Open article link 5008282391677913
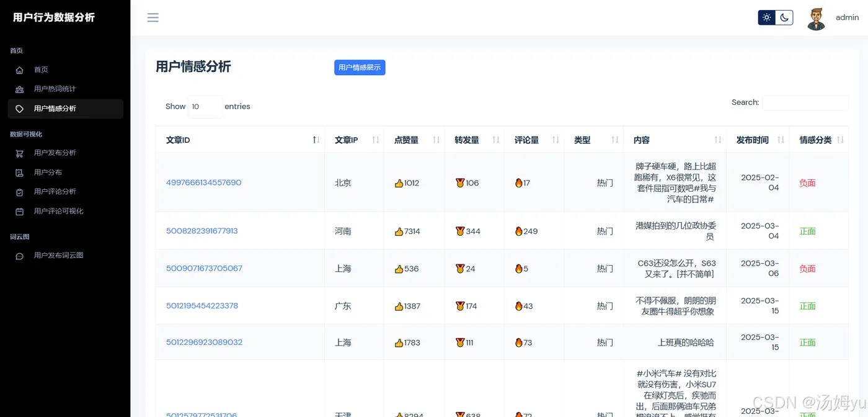Viewport: 868px width, 417px height. [201, 231]
